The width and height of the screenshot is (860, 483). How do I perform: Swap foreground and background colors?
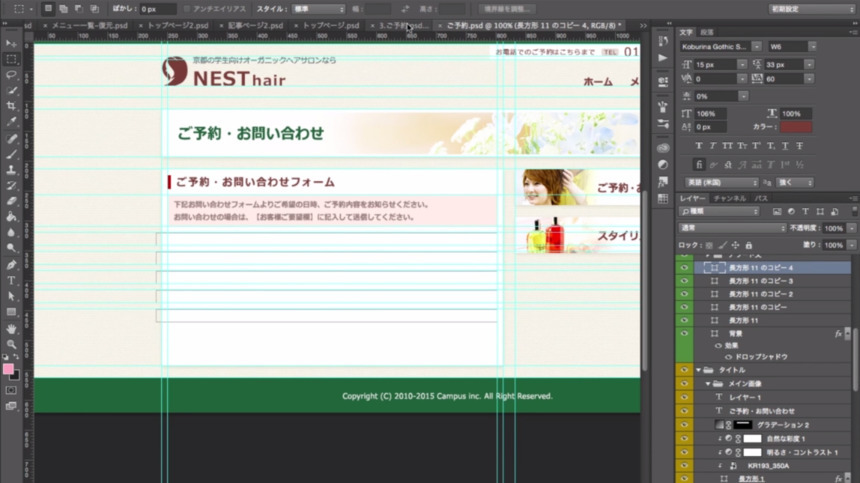tap(16, 357)
